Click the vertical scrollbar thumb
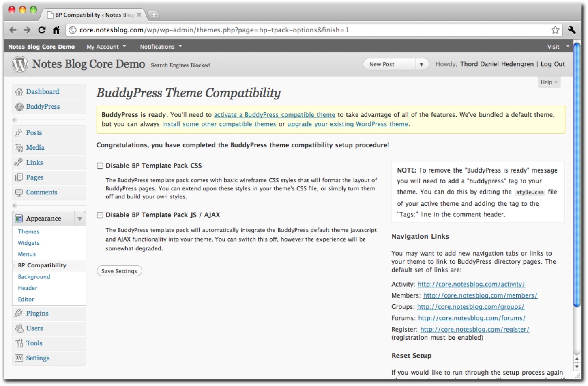 point(577,175)
